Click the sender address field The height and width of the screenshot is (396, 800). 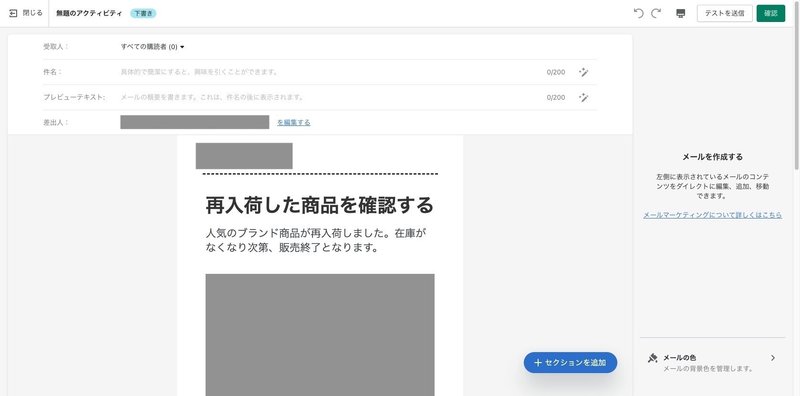[194, 122]
